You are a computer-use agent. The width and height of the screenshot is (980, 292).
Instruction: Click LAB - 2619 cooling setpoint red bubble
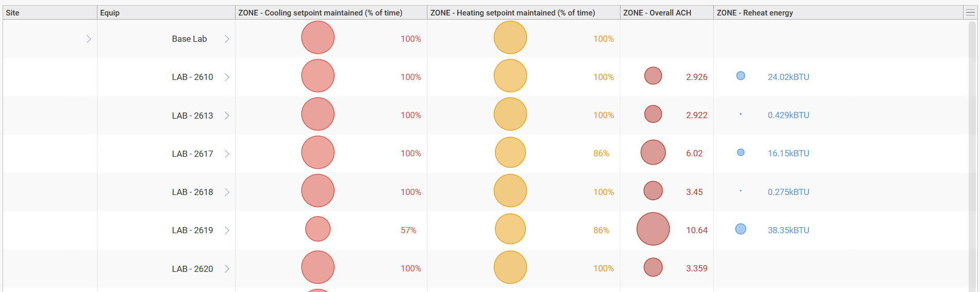pos(318,229)
